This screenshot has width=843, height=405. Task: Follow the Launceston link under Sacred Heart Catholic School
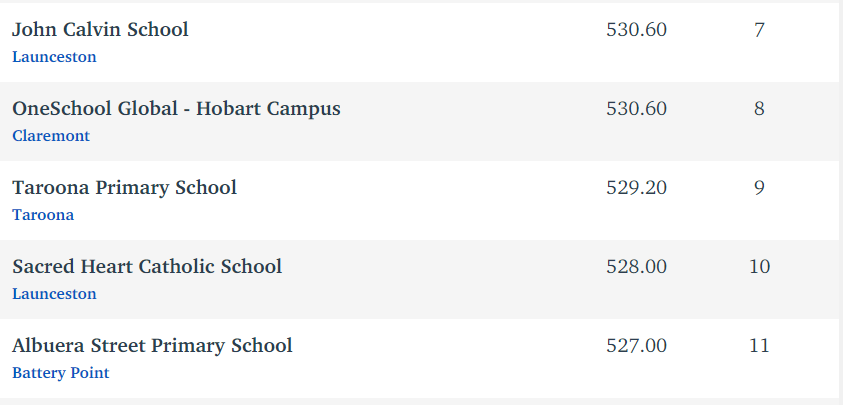pos(54,294)
